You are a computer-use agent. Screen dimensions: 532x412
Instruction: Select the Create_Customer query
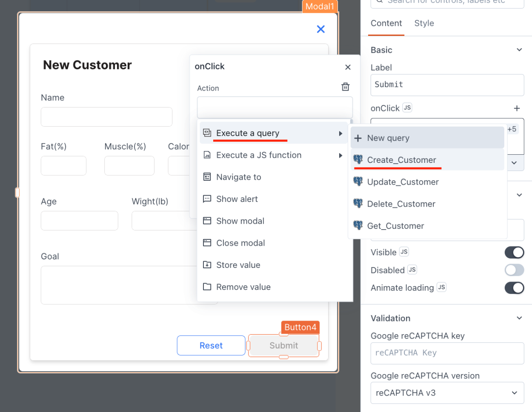point(427,160)
